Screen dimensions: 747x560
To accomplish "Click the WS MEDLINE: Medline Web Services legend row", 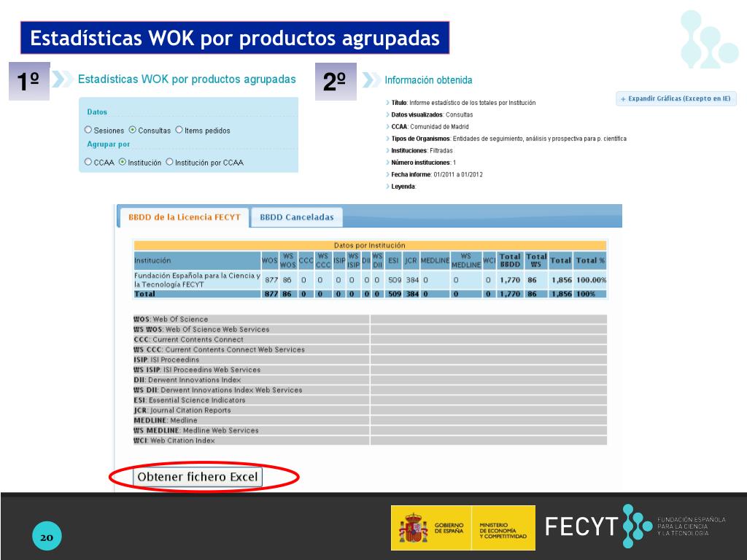I will coord(252,430).
